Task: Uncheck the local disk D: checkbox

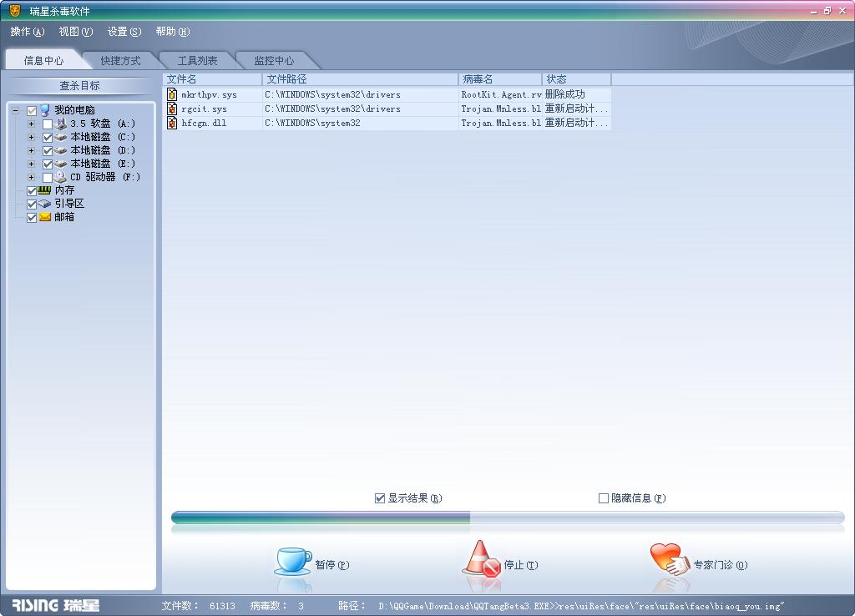Action: [48, 151]
